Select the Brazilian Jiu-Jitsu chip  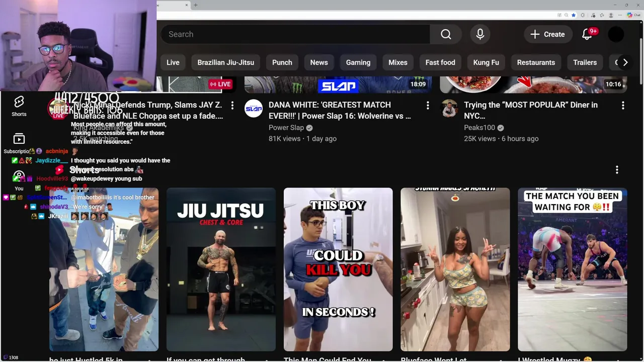click(225, 62)
